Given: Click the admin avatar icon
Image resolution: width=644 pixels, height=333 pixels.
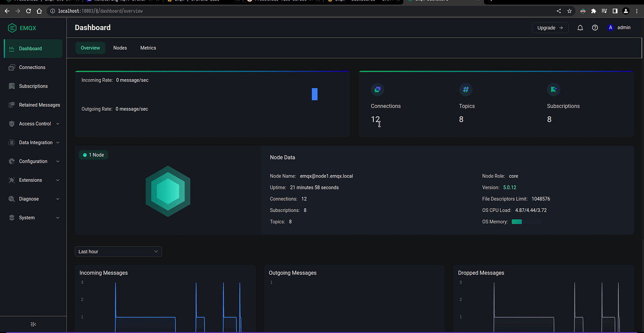Looking at the screenshot, I should [610, 27].
